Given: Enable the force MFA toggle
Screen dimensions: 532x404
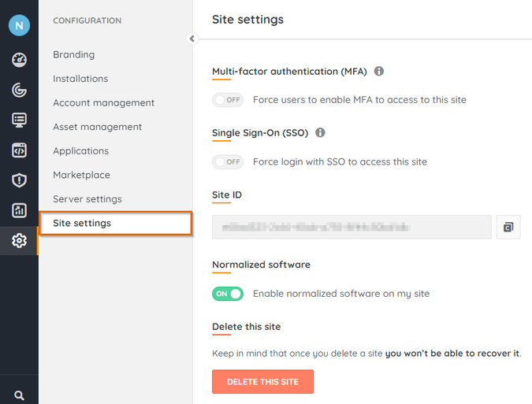Looking at the screenshot, I should [x=228, y=100].
